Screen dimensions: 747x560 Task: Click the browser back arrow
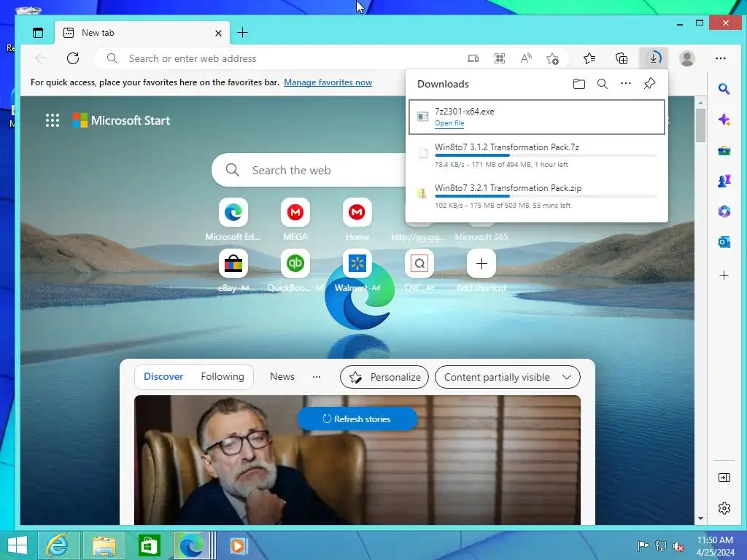coord(41,58)
